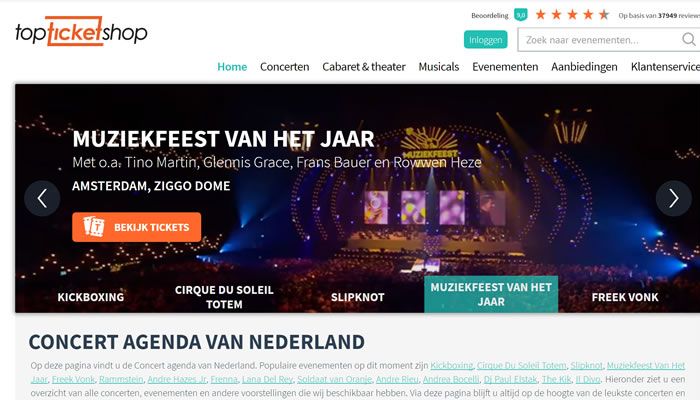Click the 9,0 rating badge
The image size is (700, 400).
pos(521,15)
